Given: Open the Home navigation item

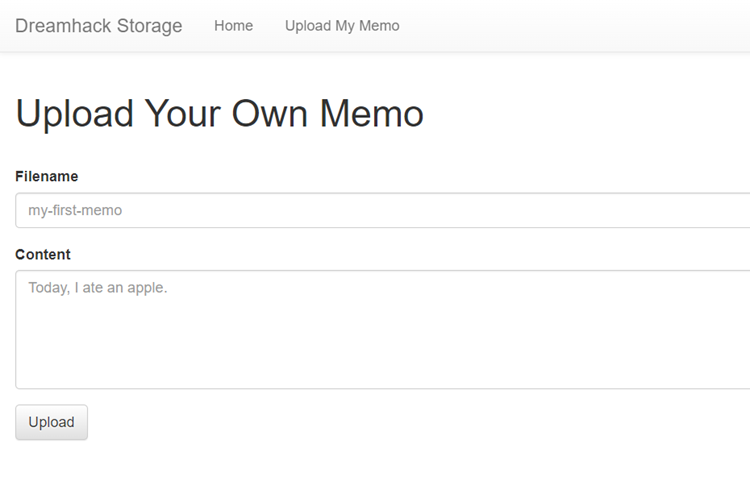Looking at the screenshot, I should [233, 26].
